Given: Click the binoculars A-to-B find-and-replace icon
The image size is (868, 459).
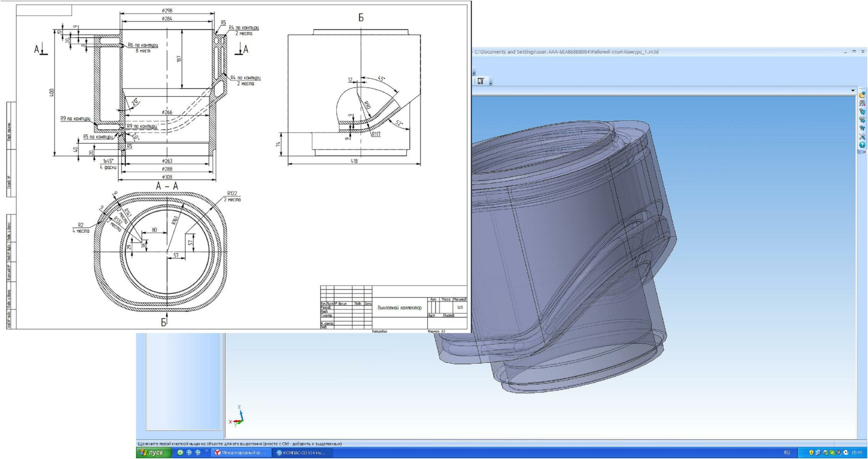Looking at the screenshot, I should tap(862, 103).
